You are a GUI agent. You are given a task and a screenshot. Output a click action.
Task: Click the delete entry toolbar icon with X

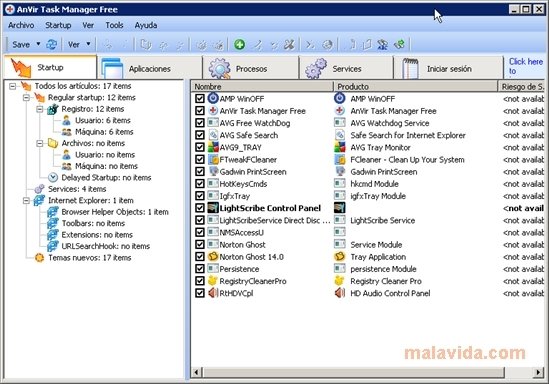290,44
